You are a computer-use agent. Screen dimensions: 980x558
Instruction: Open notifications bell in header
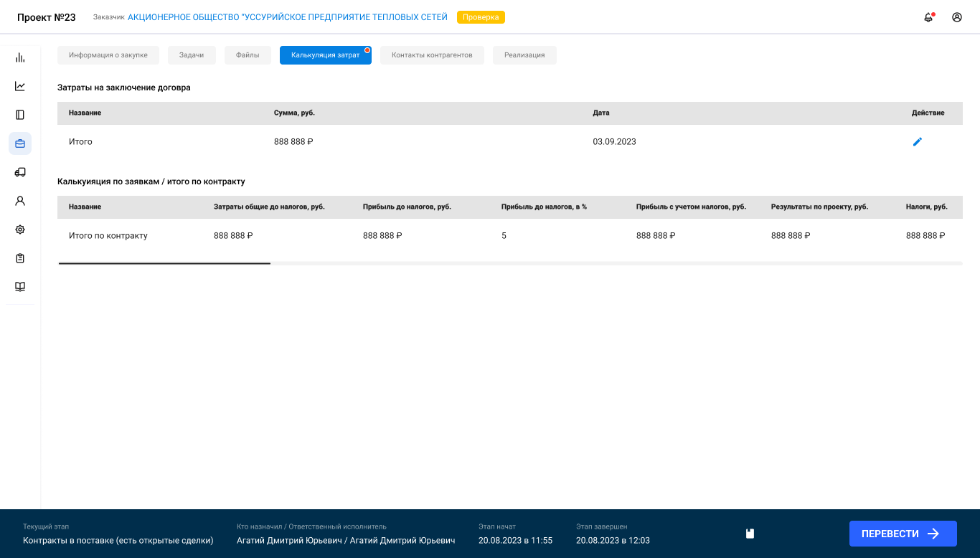[928, 17]
